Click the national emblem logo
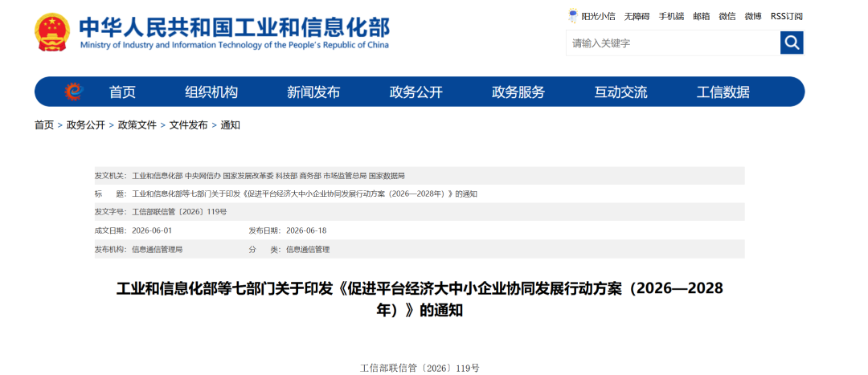This screenshot has height=375, width=868. [x=52, y=32]
